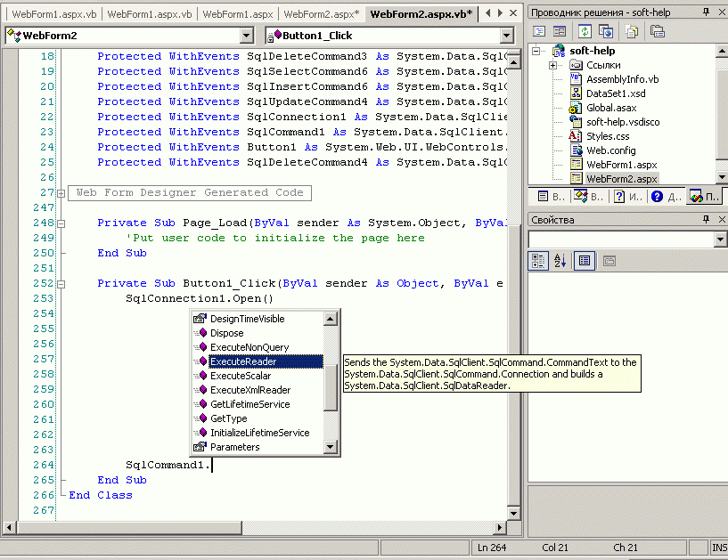This screenshot has width=728, height=560.
Task: Click Col 21 in status bar
Action: pyautogui.click(x=555, y=548)
